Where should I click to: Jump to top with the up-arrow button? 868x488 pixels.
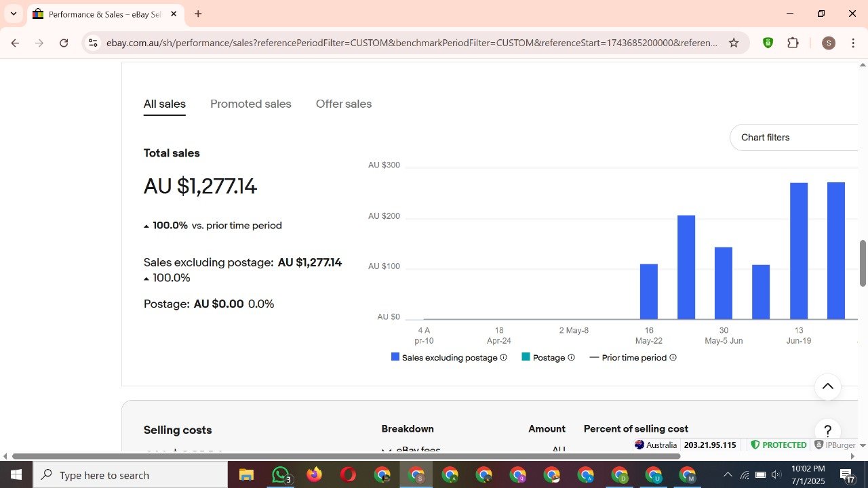(827, 386)
